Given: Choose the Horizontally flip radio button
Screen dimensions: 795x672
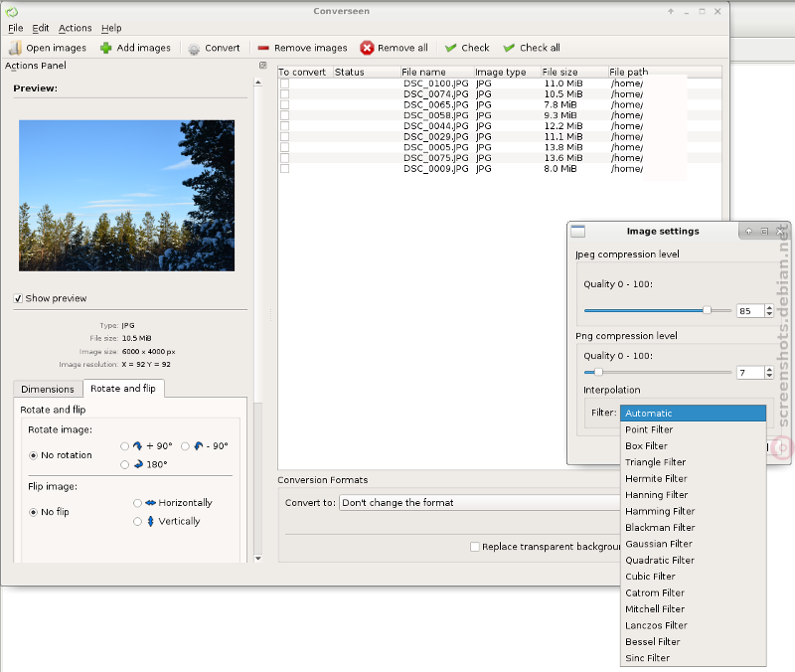Looking at the screenshot, I should tap(137, 503).
